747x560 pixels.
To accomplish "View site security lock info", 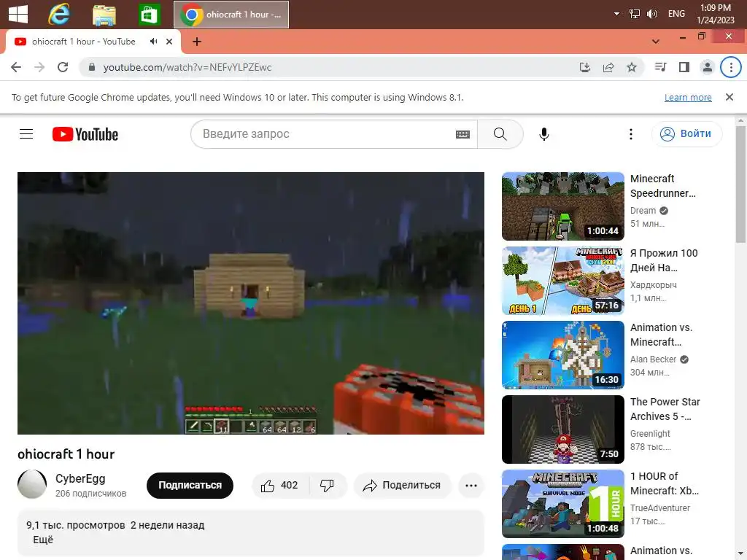I will [93, 67].
